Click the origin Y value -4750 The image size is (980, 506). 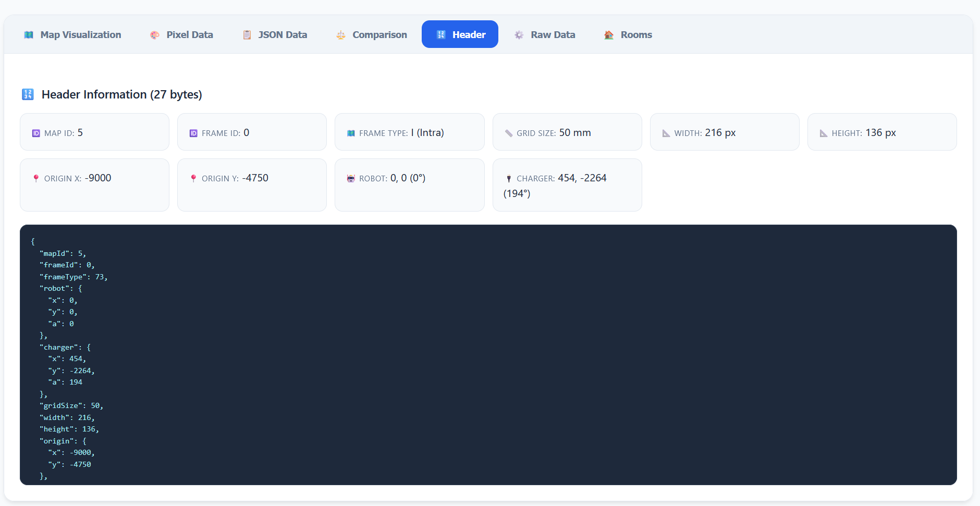point(255,178)
